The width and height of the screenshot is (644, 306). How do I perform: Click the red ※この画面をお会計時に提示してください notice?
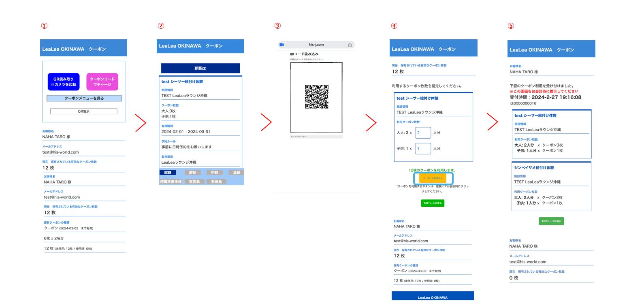(544, 91)
